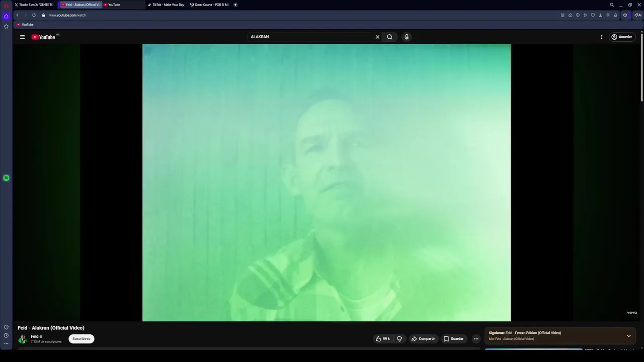Open the YouTube guide hamburger menu
644x362 pixels.
point(22,37)
